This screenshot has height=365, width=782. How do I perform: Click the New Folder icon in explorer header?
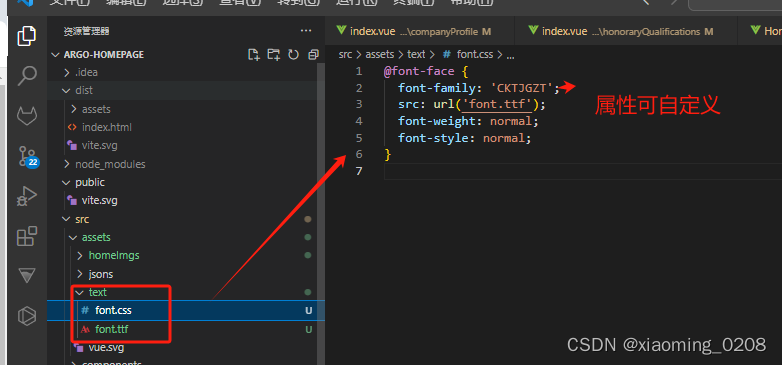pyautogui.click(x=273, y=54)
